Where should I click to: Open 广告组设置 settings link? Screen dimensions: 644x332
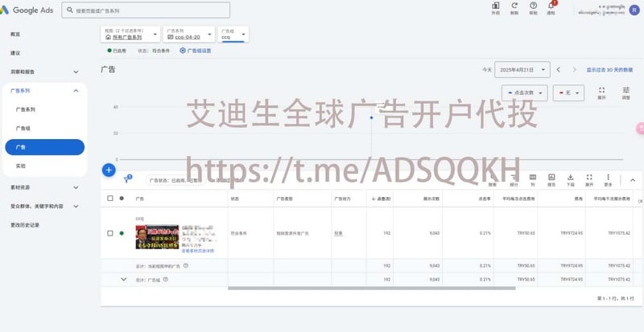click(x=196, y=51)
